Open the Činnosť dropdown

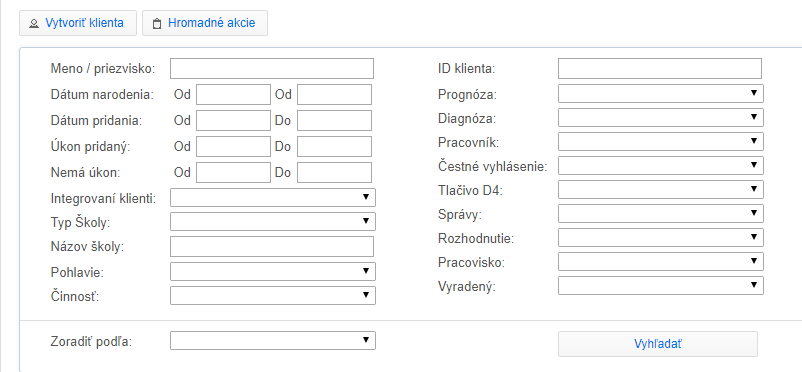coord(273,296)
